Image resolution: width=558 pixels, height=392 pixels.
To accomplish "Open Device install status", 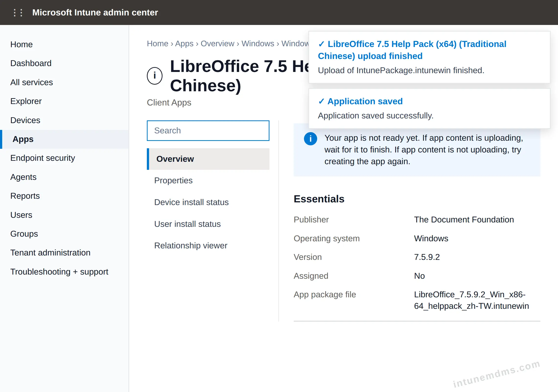I will pos(208,202).
